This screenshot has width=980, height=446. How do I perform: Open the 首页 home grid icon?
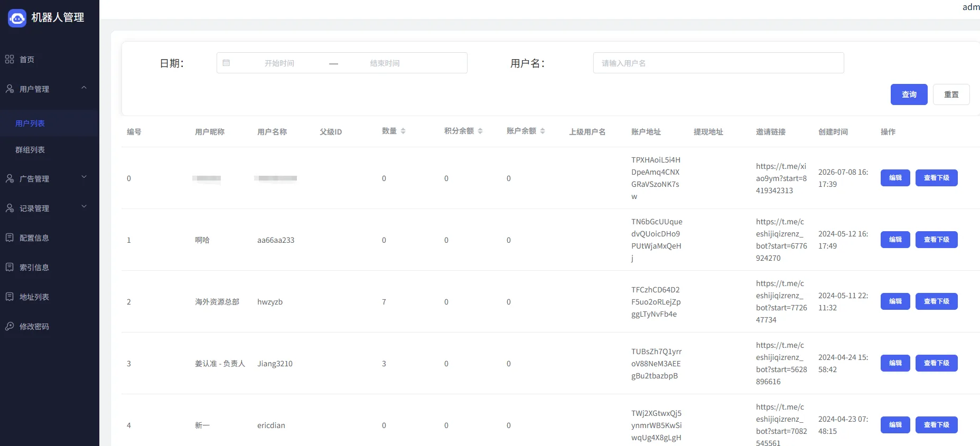tap(10, 59)
